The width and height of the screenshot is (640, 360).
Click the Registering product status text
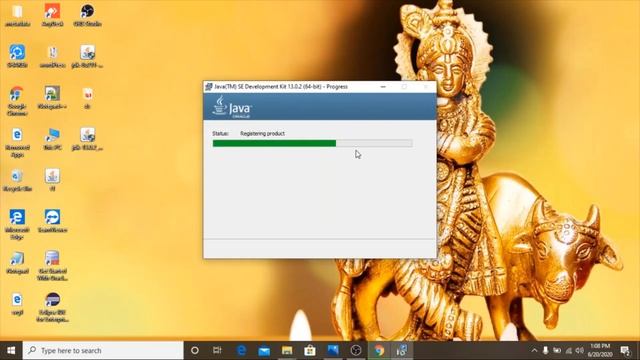coord(262,133)
